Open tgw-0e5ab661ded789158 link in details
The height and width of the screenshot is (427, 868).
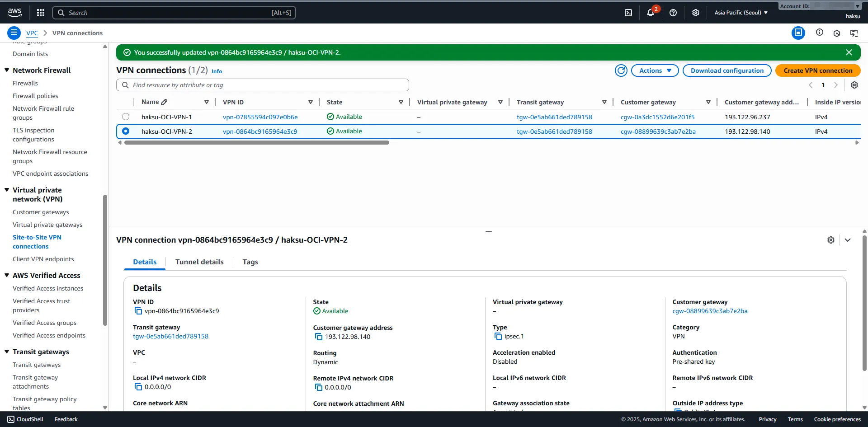170,336
